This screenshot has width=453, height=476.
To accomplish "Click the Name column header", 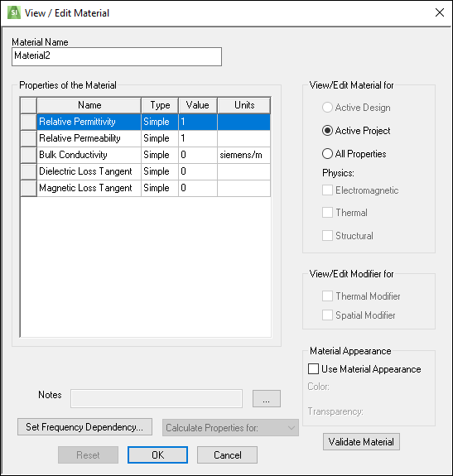I will 89,105.
